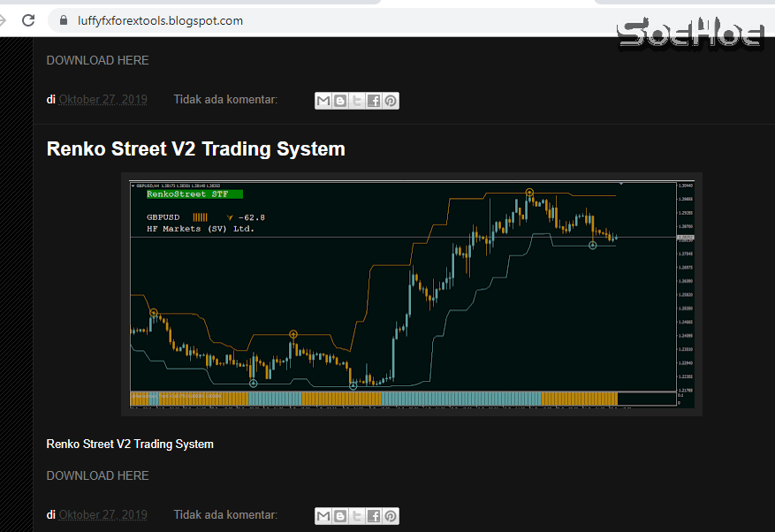
Task: Click DOWNLOAD HERE under Renko Street V2
Action: coord(97,475)
